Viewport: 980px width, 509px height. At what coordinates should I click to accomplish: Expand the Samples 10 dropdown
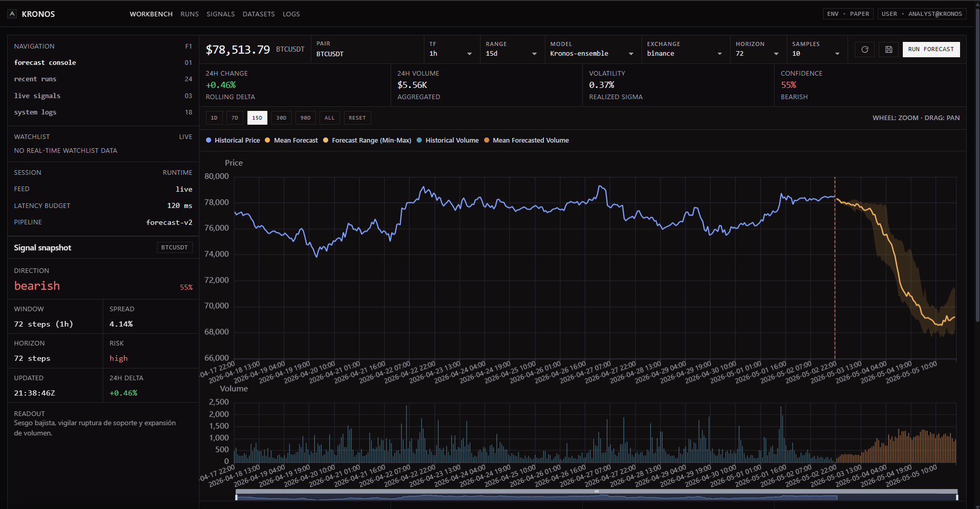coord(816,54)
